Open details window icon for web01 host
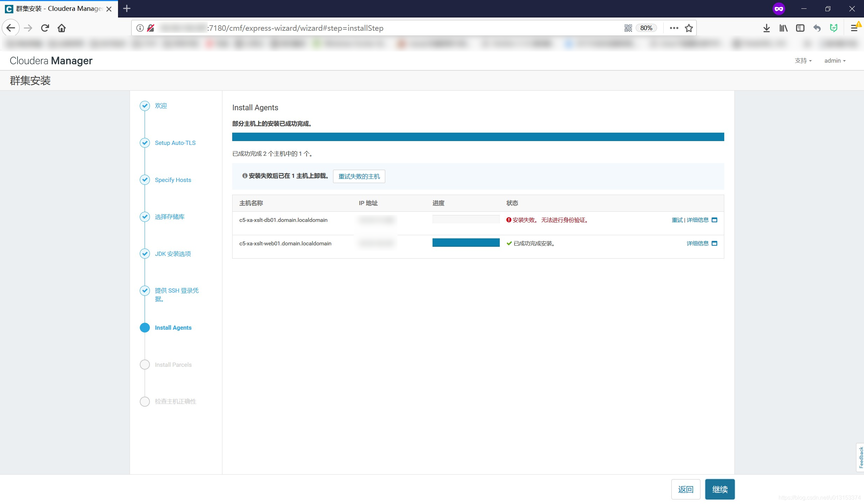 click(714, 243)
